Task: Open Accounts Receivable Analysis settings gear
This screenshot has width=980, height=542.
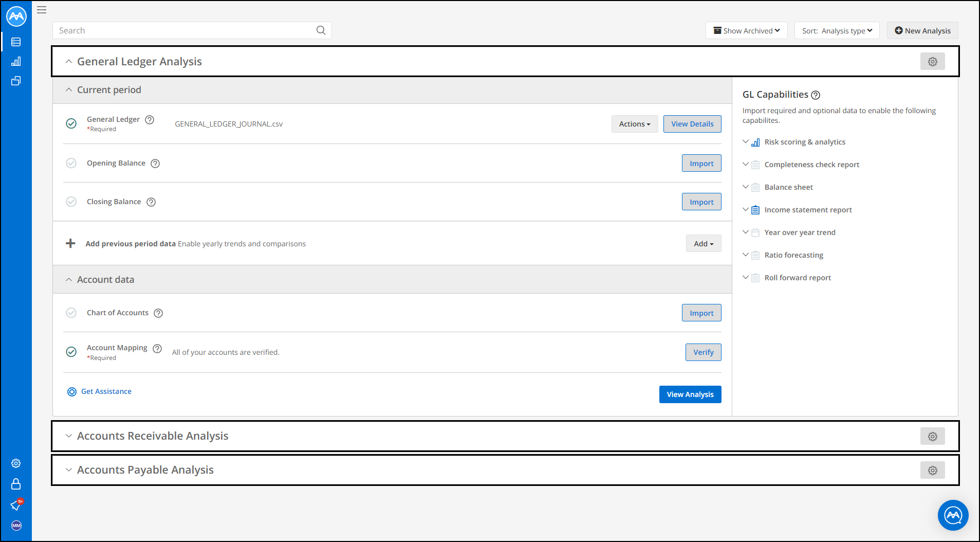Action: (933, 437)
